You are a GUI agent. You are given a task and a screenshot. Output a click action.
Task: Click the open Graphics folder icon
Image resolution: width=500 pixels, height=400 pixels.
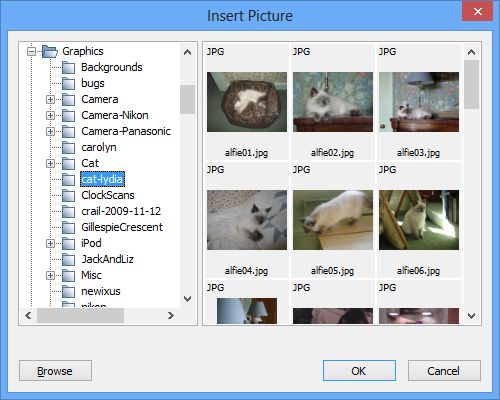tap(50, 52)
